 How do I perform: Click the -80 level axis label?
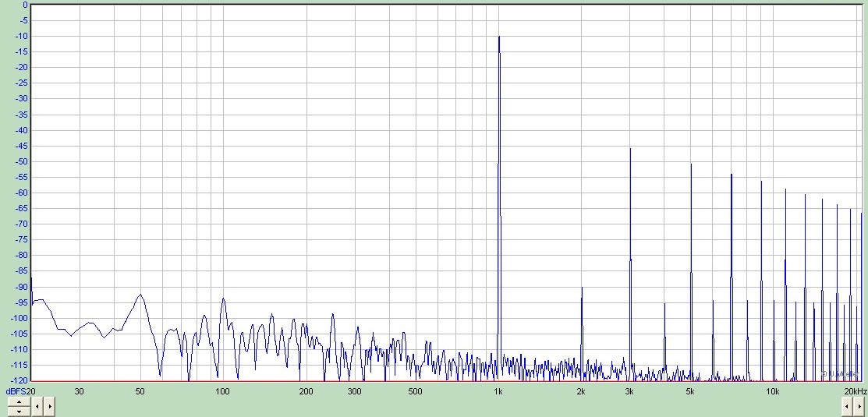point(21,256)
